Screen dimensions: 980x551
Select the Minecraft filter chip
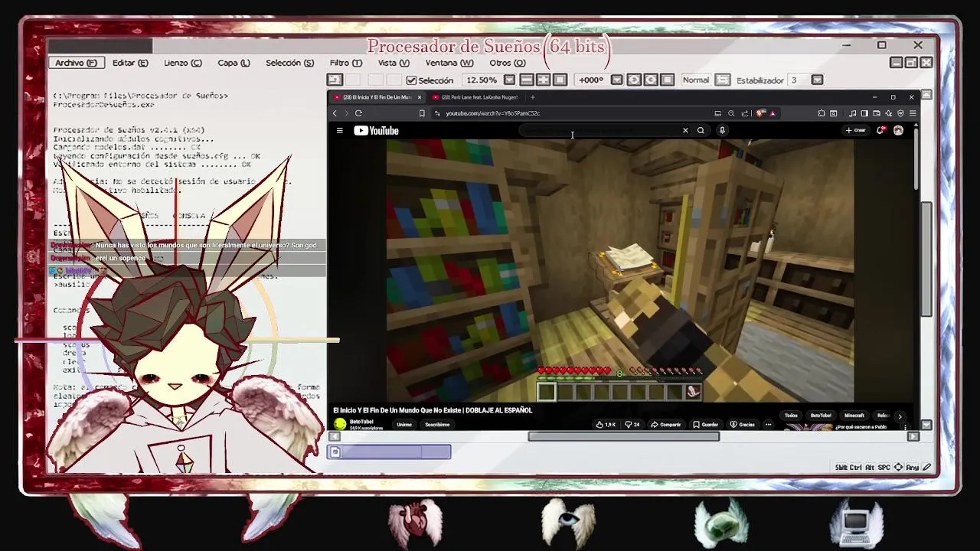[x=854, y=416]
